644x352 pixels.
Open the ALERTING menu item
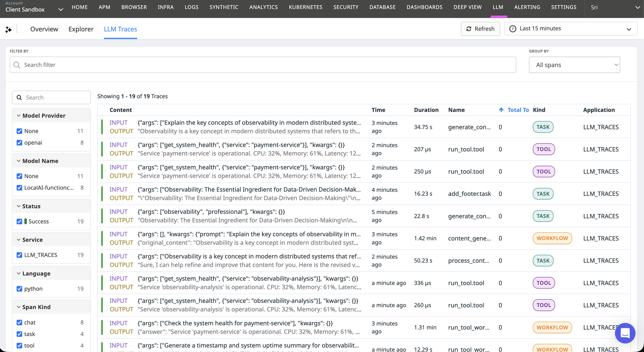tap(527, 7)
